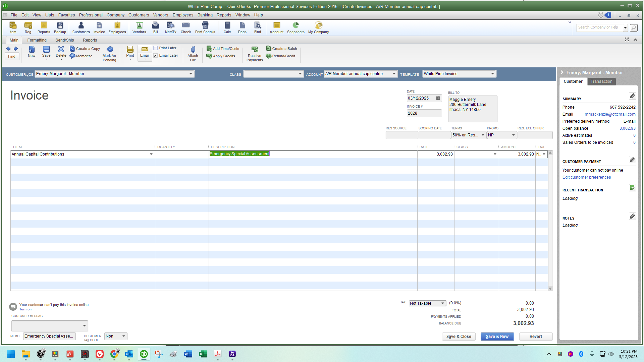The height and width of the screenshot is (362, 644).
Task: Open the Class dropdown in header
Action: (x=300, y=74)
